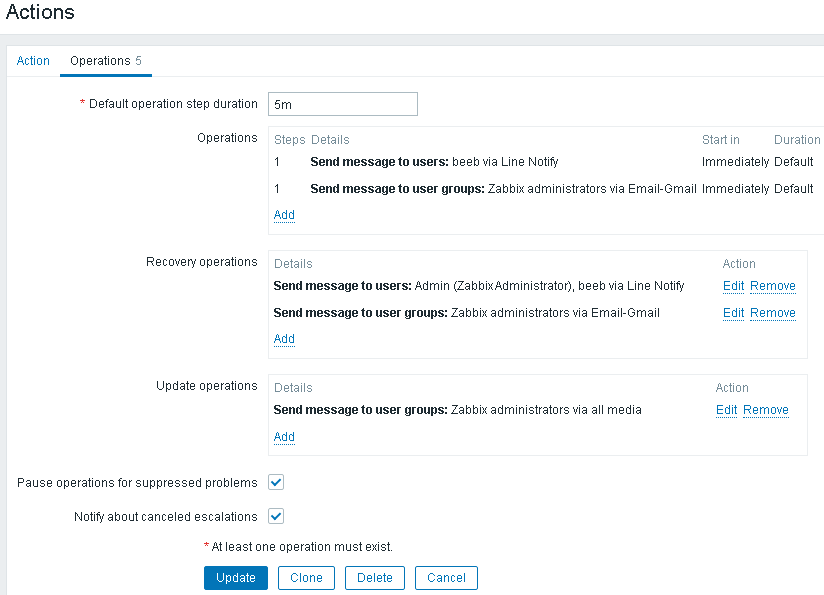Click the Duration column header
The image size is (824, 595).
click(797, 140)
